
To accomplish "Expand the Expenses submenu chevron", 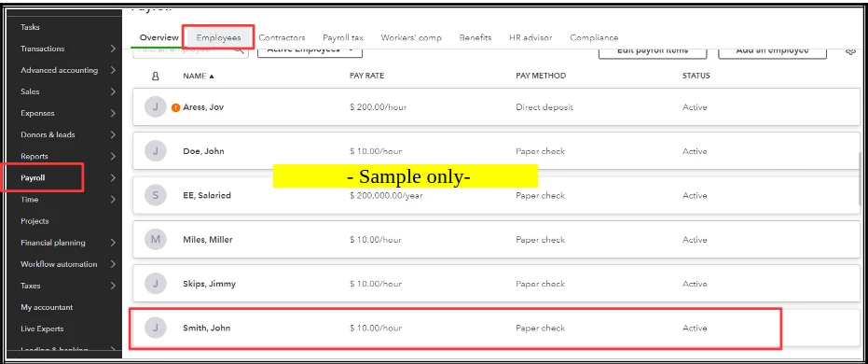I will 113,114.
